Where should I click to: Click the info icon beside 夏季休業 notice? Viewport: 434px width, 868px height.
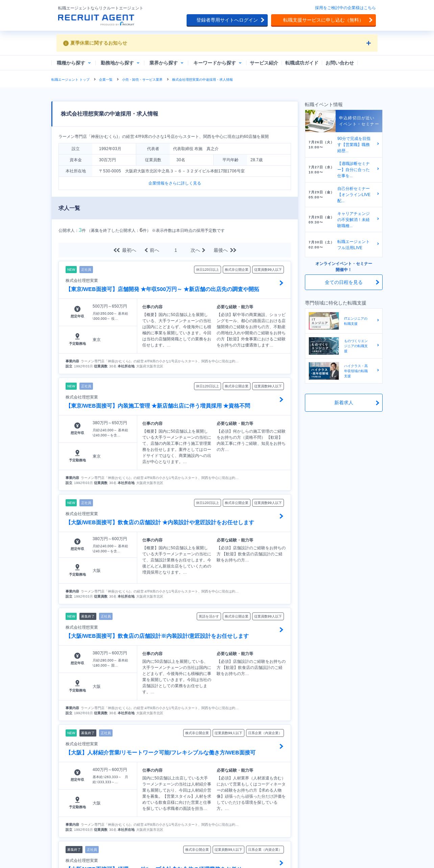[x=66, y=43]
